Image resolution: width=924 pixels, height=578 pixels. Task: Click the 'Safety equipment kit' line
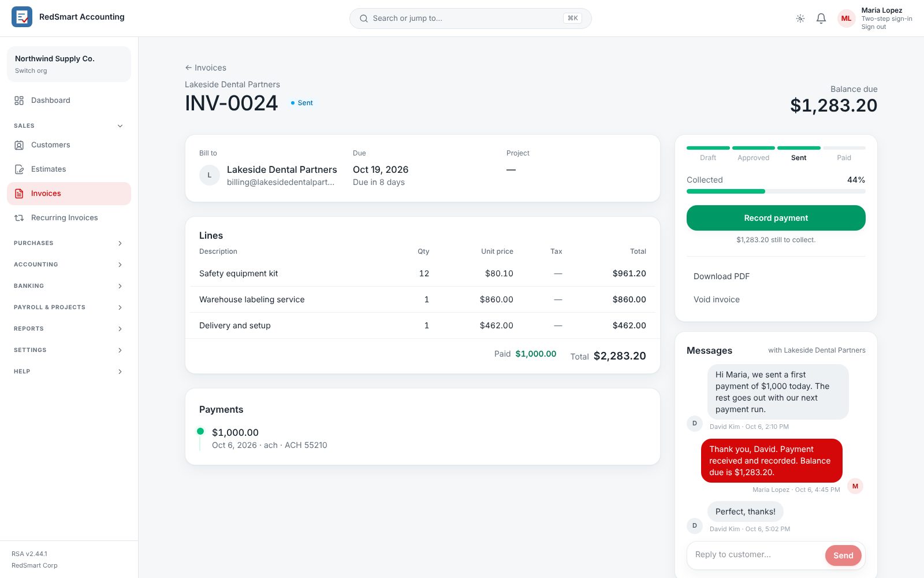point(423,273)
